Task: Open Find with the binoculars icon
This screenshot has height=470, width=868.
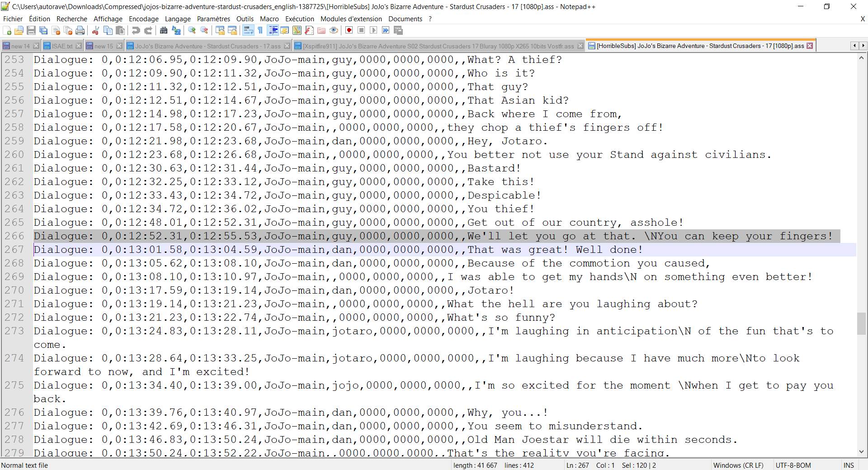Action: (x=164, y=30)
